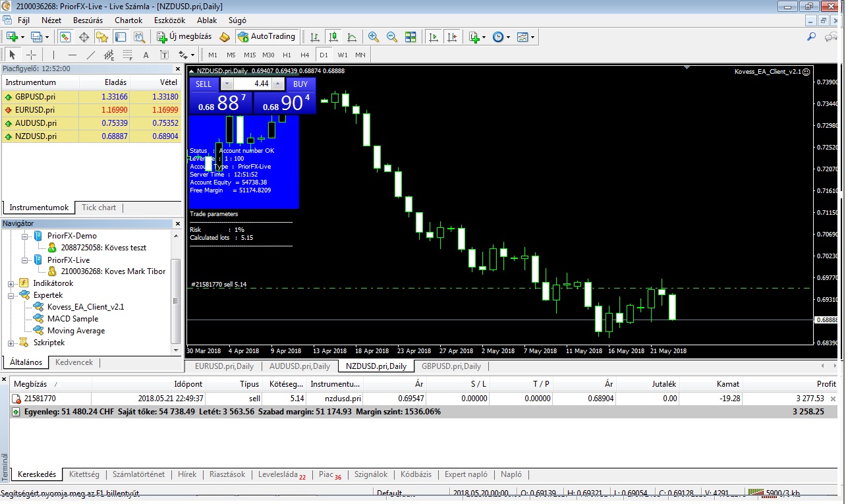
Task: Click the Új megbízás button
Action: coord(184,37)
